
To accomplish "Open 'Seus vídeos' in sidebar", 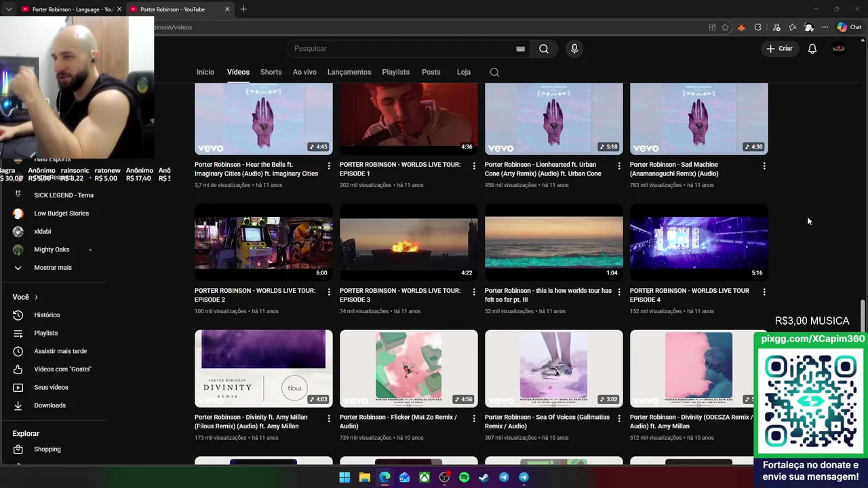I will (51, 388).
